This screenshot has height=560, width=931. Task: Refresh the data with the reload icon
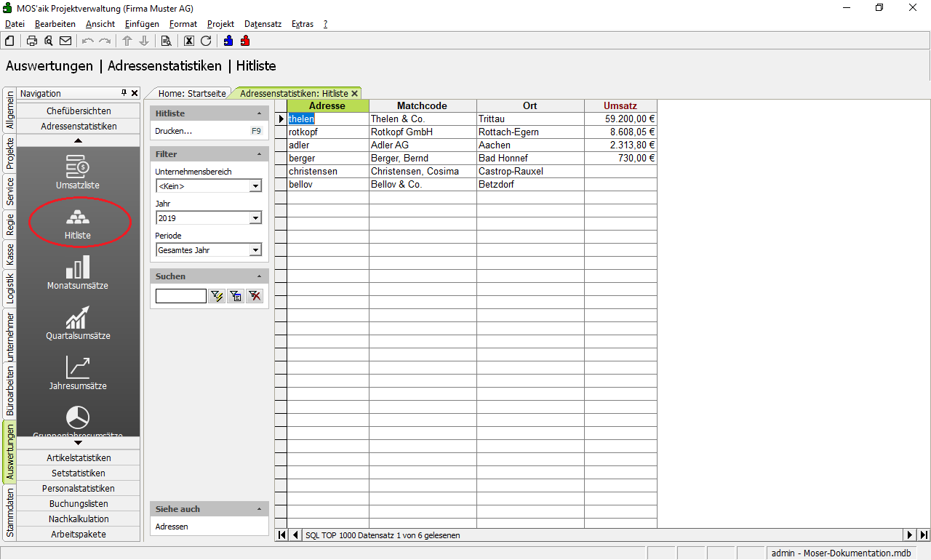tap(206, 41)
